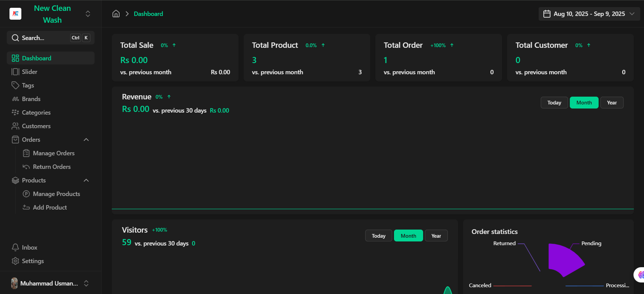
Task: Click the Ctrl K shortcut badge
Action: [80, 38]
